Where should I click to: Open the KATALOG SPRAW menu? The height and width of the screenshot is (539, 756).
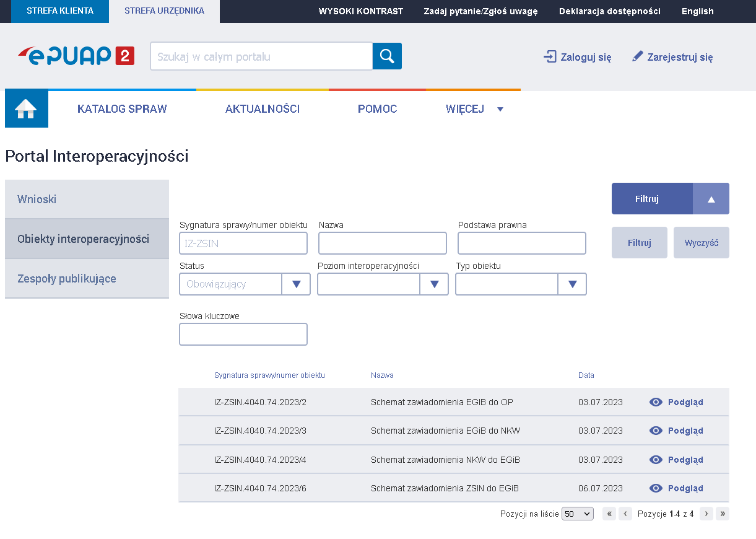pos(122,108)
